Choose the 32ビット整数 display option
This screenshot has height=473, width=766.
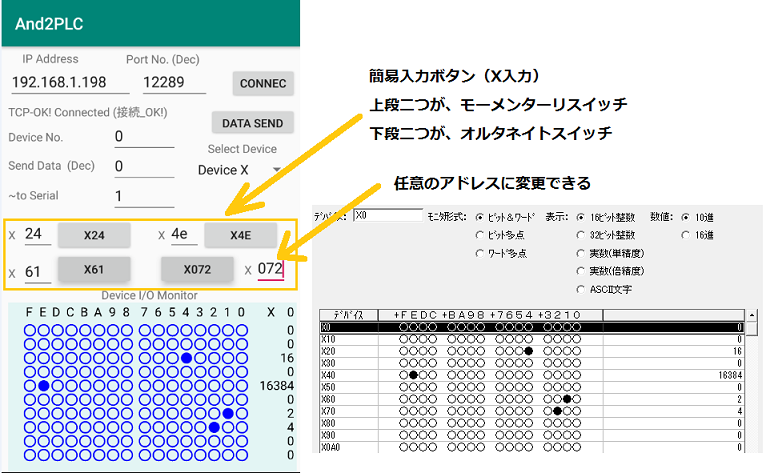pyautogui.click(x=581, y=235)
